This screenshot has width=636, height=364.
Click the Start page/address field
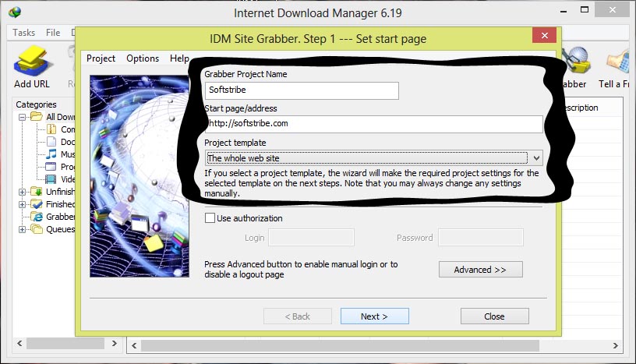(373, 124)
